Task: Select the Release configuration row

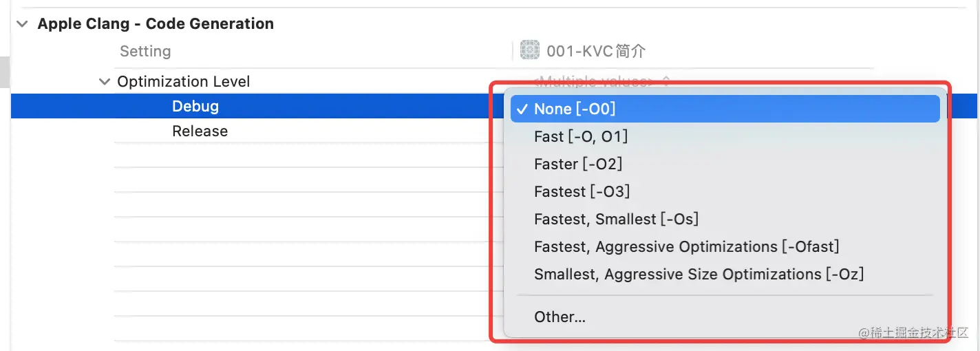Action: pos(200,131)
